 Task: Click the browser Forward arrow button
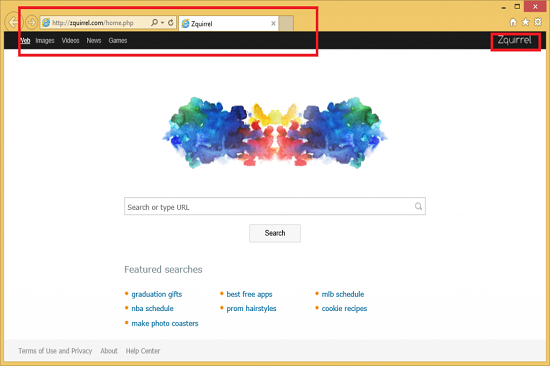pos(32,22)
